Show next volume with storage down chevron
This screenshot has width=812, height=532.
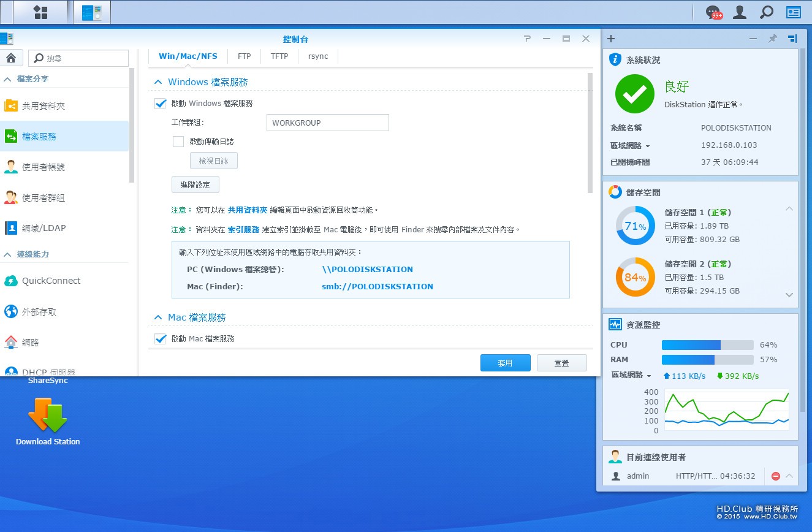pos(789,295)
